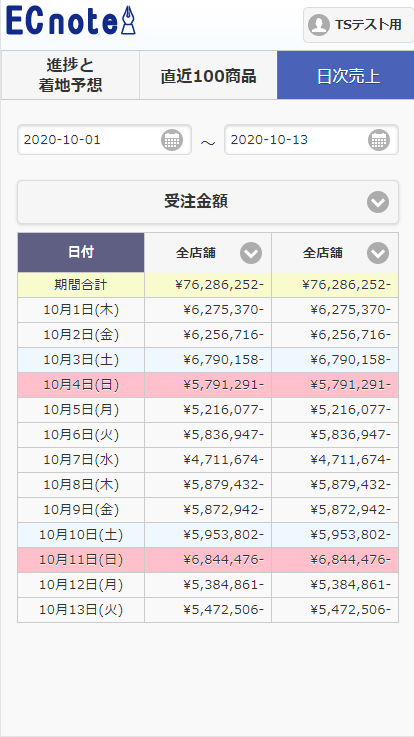The image size is (414, 737).
Task: Open the TSテスト用 user account icon
Action: (x=319, y=25)
